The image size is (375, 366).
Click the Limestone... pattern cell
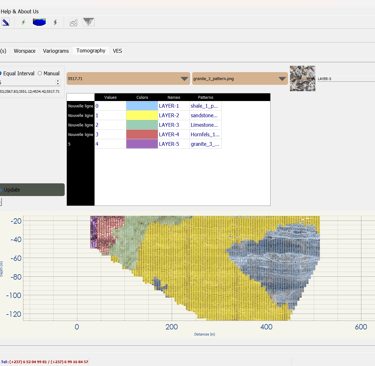205,125
